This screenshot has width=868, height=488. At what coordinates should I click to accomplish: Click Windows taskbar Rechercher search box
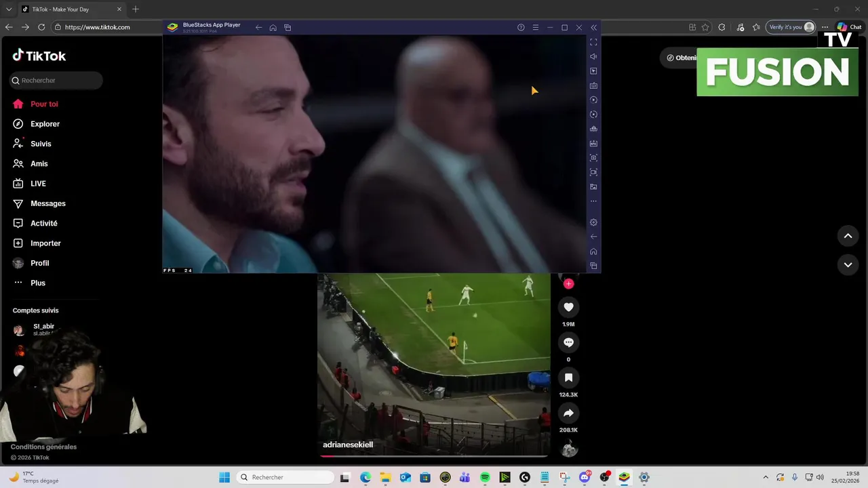(286, 477)
